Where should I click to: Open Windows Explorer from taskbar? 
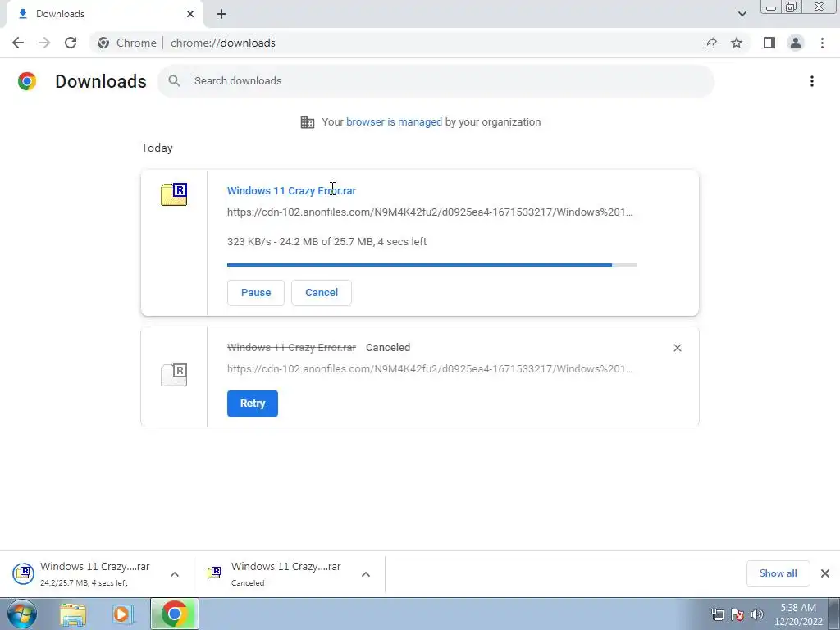click(x=73, y=614)
